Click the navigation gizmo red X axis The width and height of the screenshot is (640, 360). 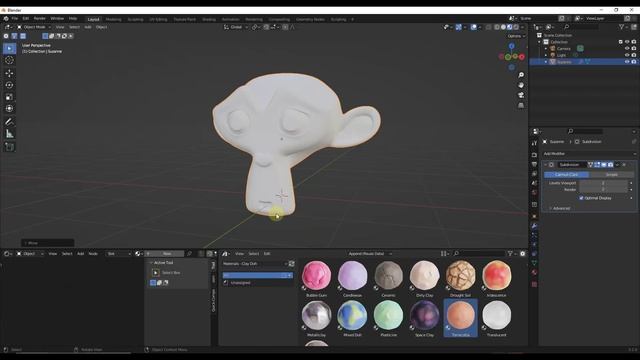point(522,57)
